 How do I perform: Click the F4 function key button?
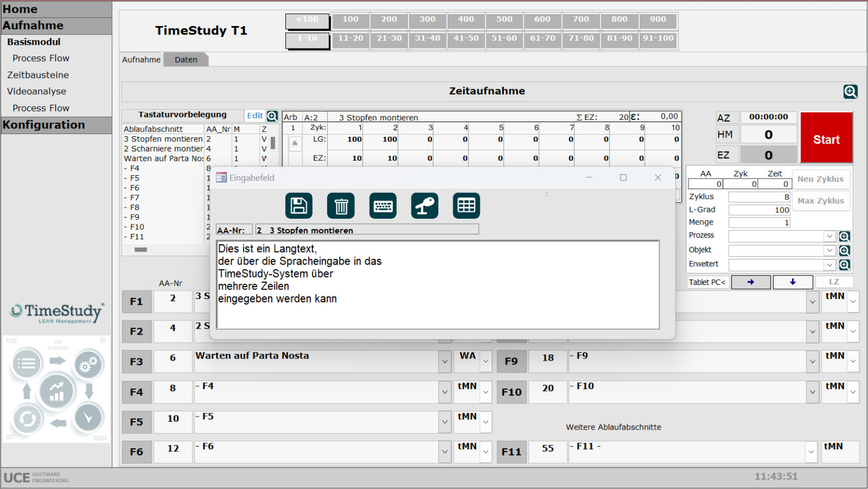point(137,392)
